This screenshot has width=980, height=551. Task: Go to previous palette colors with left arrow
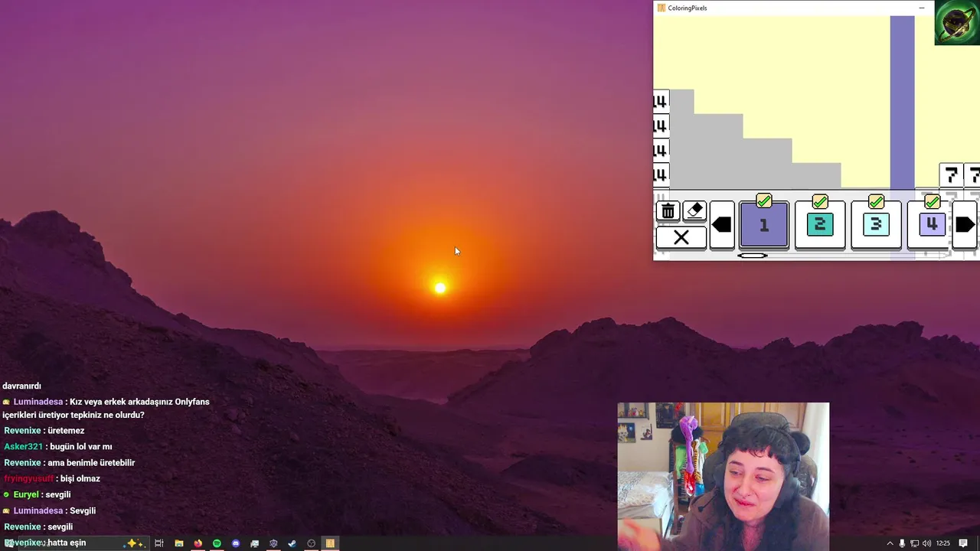point(722,225)
